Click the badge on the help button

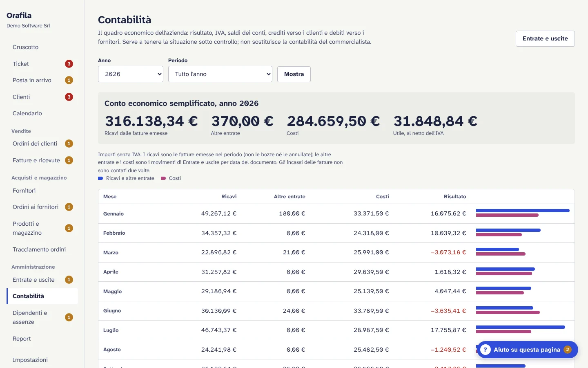pos(567,350)
